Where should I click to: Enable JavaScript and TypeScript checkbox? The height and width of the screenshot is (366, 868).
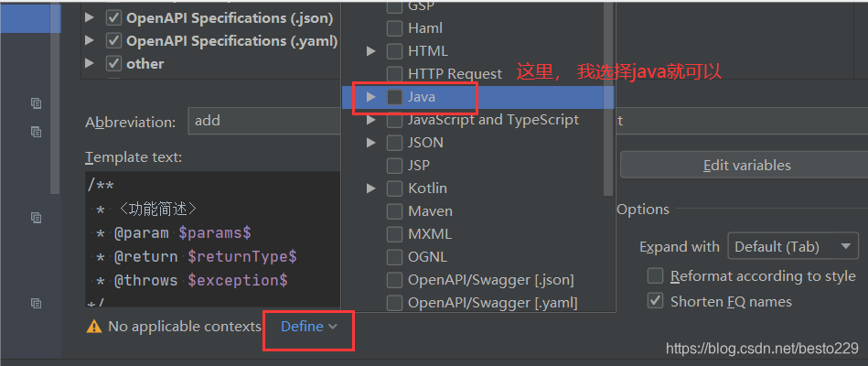394,120
